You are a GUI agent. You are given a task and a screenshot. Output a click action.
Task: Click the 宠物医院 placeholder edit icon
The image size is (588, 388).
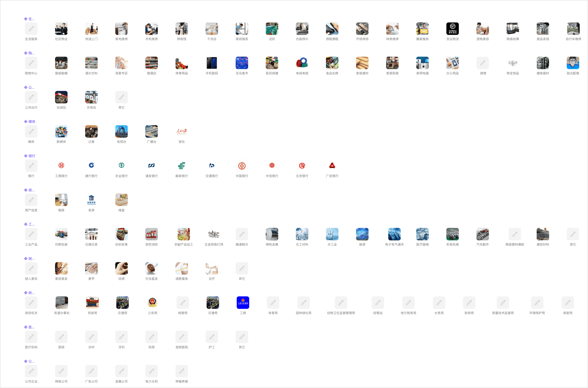pyautogui.click(x=182, y=337)
